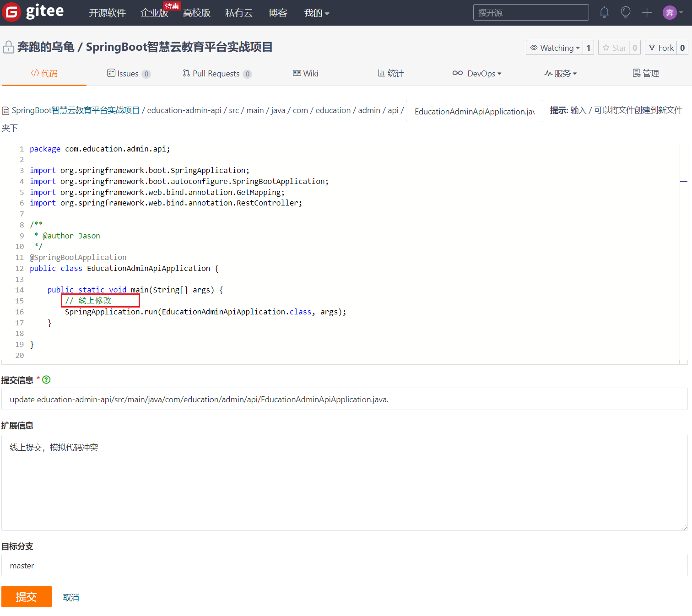
Task: Click the 扩展信息 description textarea
Action: pyautogui.click(x=344, y=483)
